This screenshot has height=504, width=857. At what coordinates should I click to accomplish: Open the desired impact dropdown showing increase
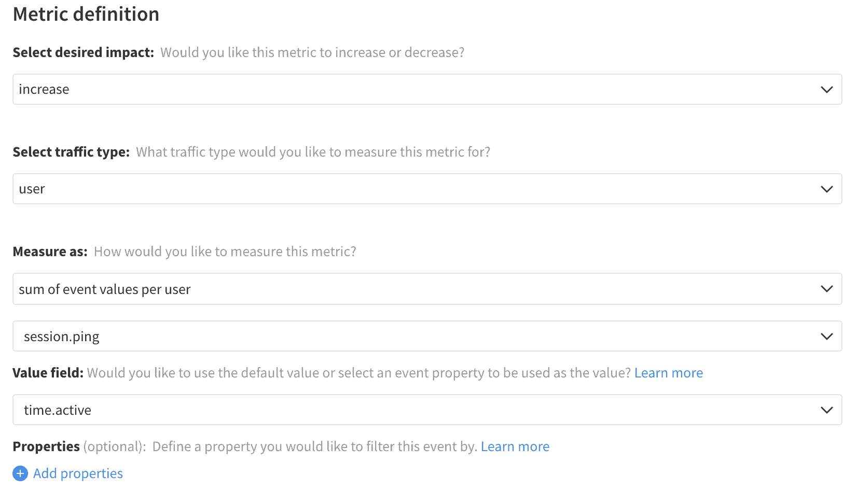click(x=427, y=89)
